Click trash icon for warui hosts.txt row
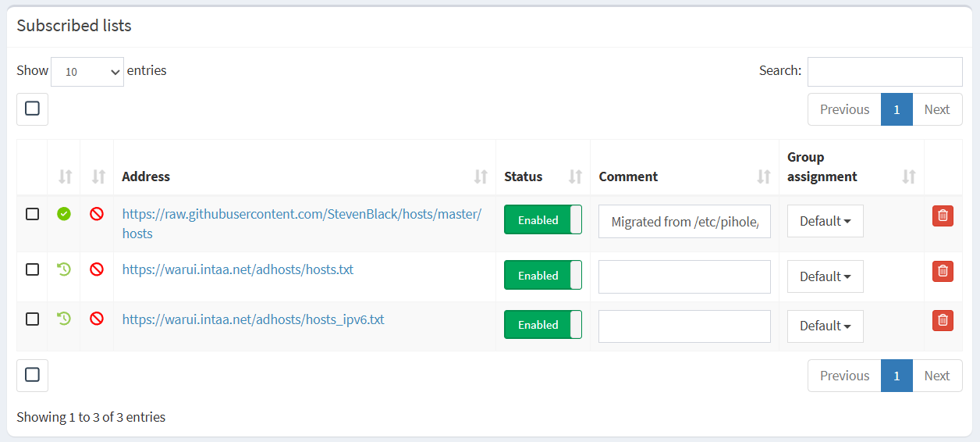980x442 pixels. [943, 271]
